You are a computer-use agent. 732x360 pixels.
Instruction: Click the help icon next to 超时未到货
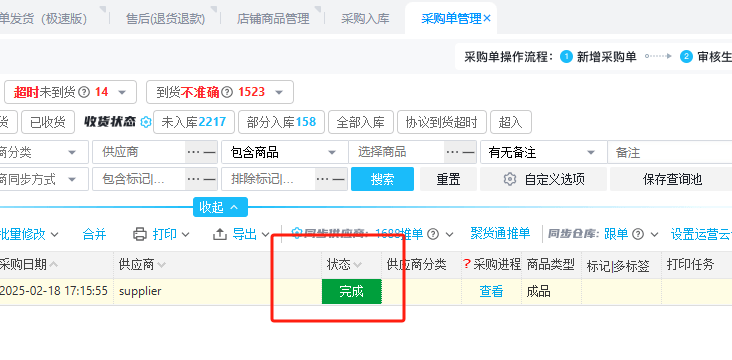pos(84,92)
